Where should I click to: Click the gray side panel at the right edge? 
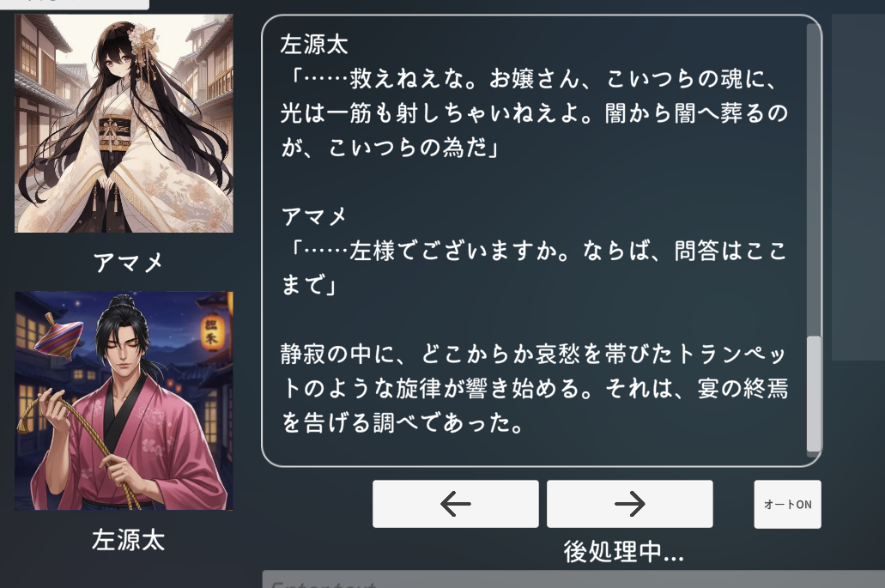[858, 187]
